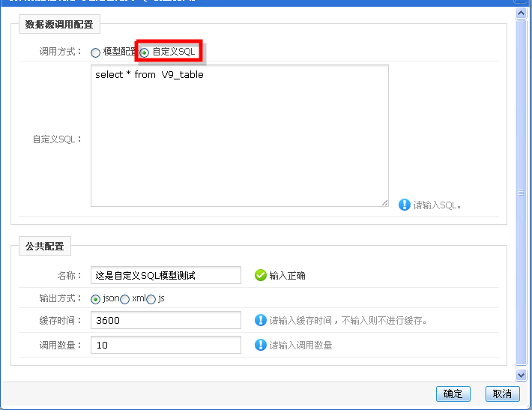Click the textarea resize grip corner
This screenshot has width=532, height=410.
pyautogui.click(x=384, y=202)
